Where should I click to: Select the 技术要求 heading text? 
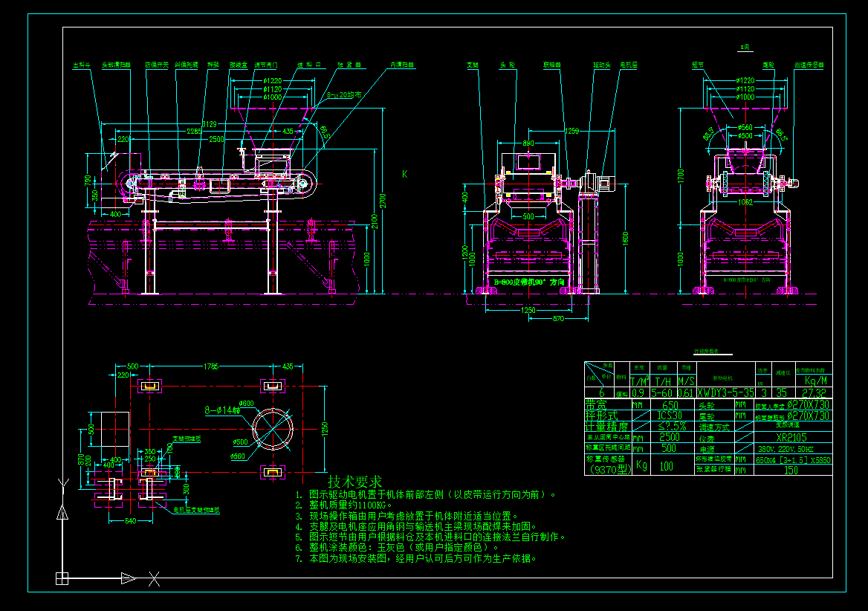click(354, 482)
